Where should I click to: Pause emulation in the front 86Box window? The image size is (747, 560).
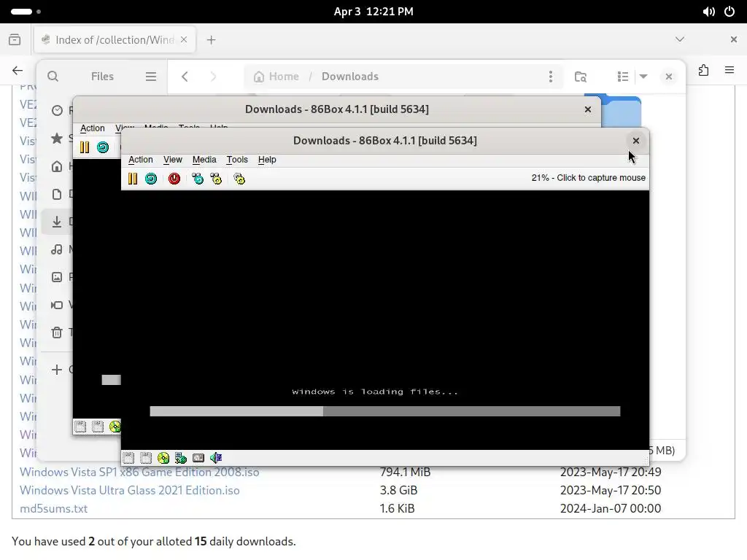[133, 179]
